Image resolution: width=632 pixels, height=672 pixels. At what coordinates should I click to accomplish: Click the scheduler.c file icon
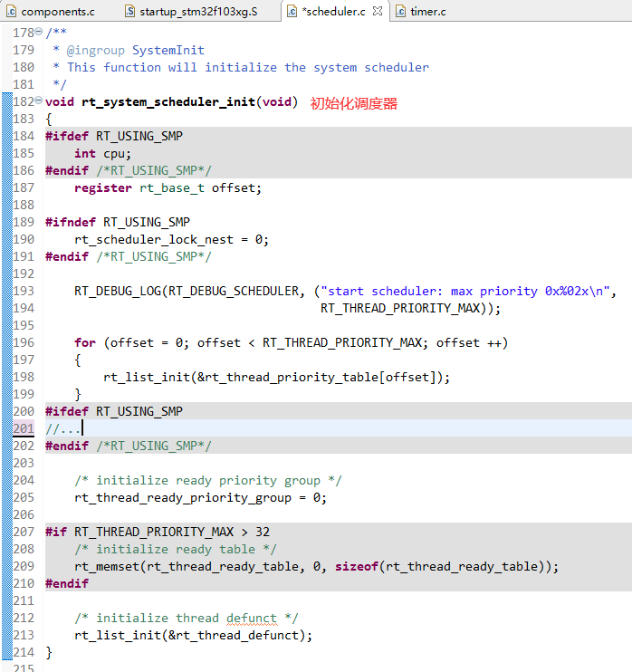click(292, 12)
